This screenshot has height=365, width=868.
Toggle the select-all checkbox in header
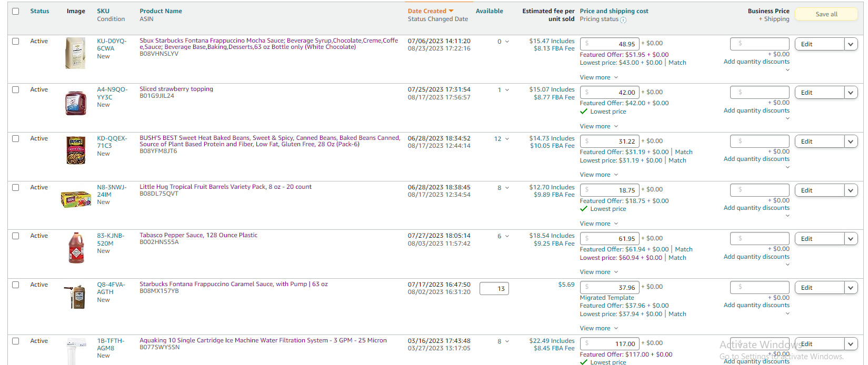[16, 11]
